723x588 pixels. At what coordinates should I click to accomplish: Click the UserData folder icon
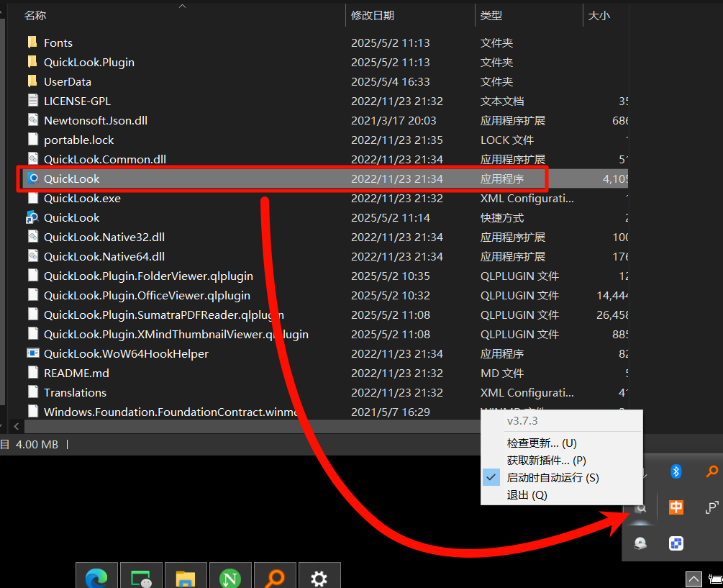(x=32, y=81)
